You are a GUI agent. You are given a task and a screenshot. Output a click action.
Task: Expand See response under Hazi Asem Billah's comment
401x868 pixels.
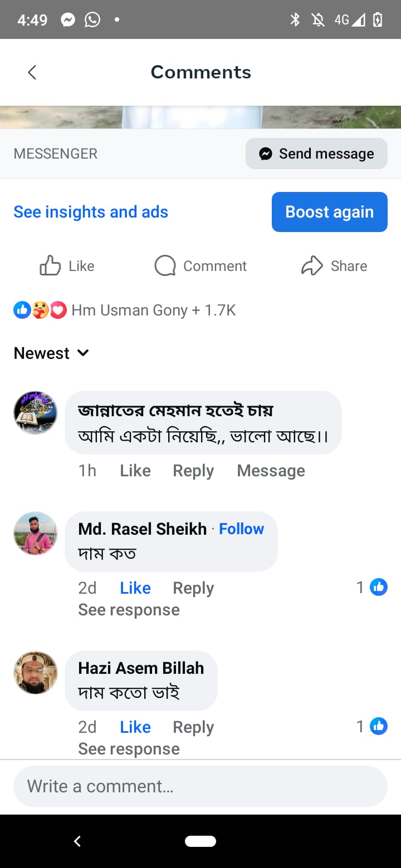129,749
